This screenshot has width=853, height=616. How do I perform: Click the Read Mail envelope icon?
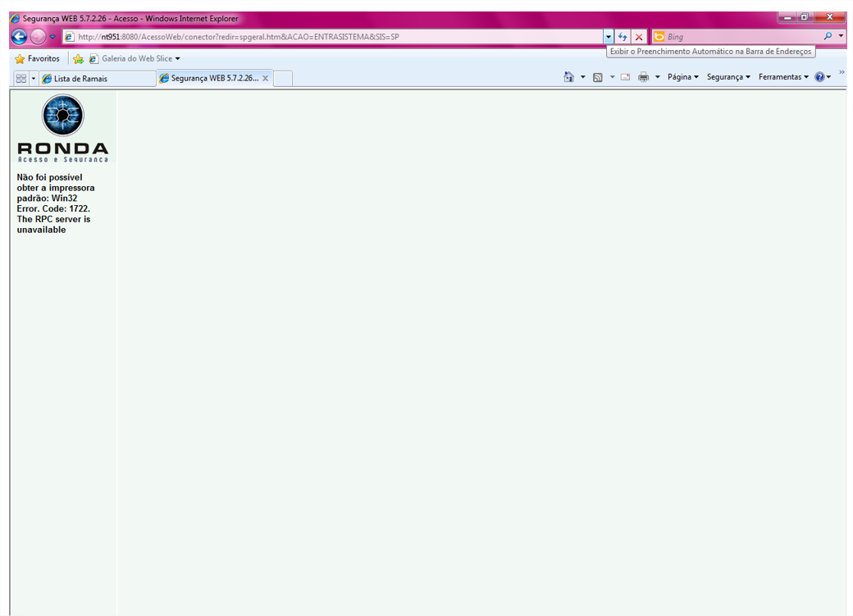[x=626, y=77]
